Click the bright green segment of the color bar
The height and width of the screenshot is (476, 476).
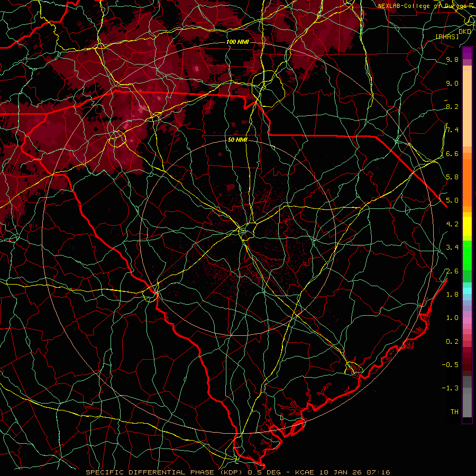467,255
